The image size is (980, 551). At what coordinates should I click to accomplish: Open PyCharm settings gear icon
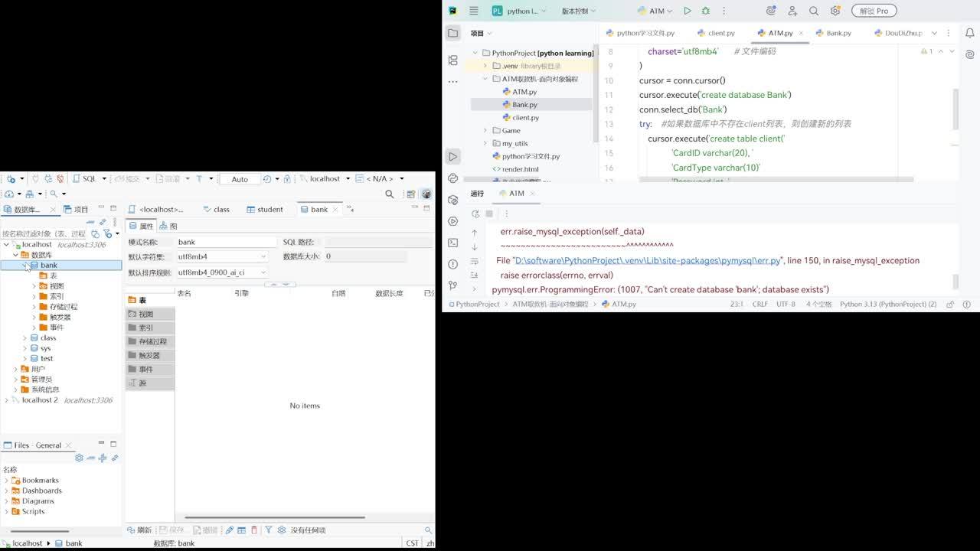coord(835,11)
